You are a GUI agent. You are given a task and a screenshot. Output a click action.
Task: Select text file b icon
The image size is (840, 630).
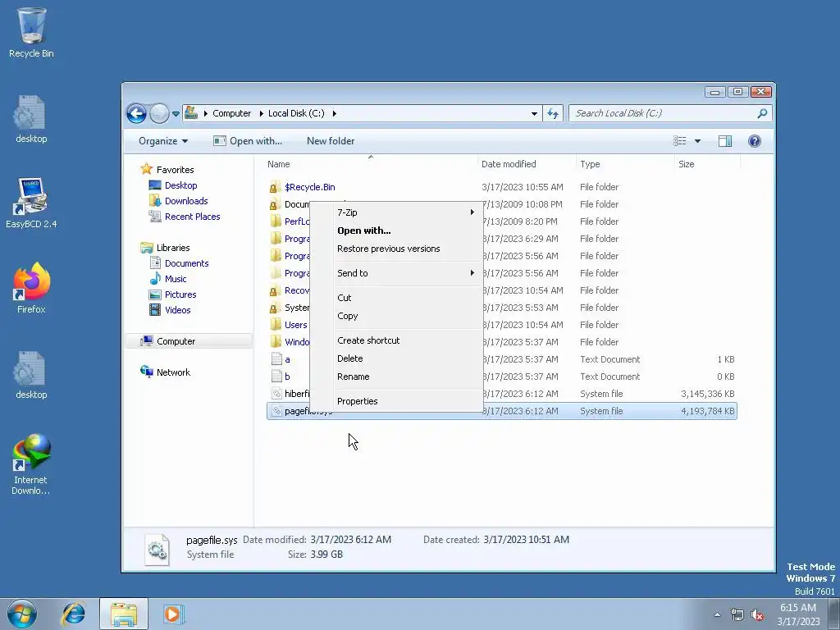276,376
